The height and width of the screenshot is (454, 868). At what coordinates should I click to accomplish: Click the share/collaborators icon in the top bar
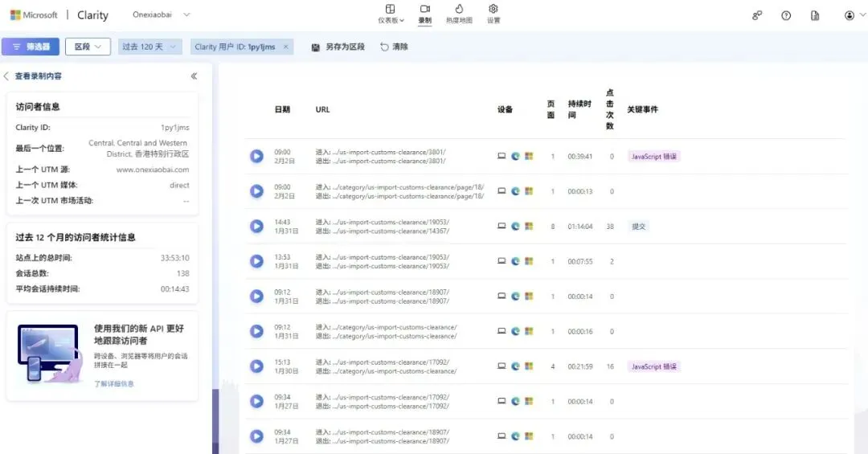click(757, 15)
